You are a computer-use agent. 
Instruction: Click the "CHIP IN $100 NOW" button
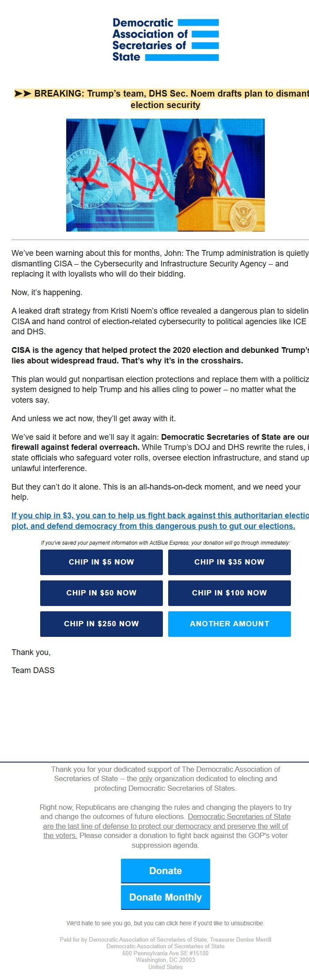point(230,593)
